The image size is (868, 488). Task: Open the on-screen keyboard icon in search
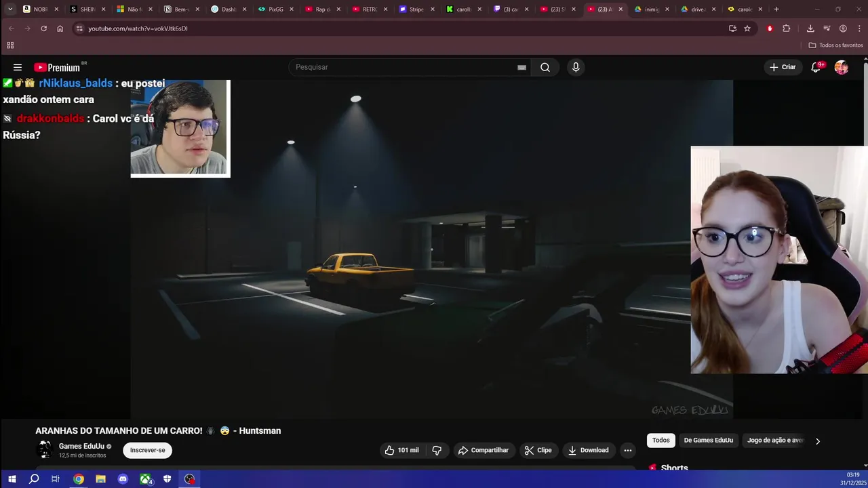(521, 67)
